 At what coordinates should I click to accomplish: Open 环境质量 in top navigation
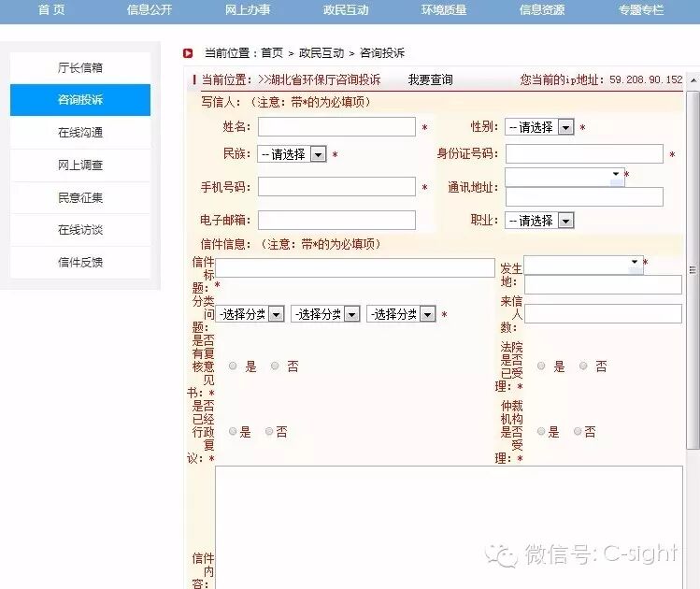(444, 10)
